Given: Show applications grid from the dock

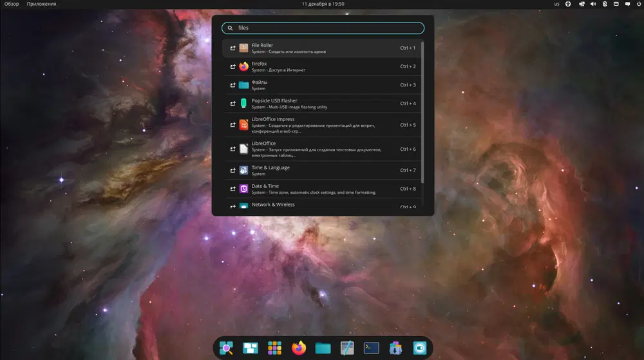Looking at the screenshot, I should (274, 348).
